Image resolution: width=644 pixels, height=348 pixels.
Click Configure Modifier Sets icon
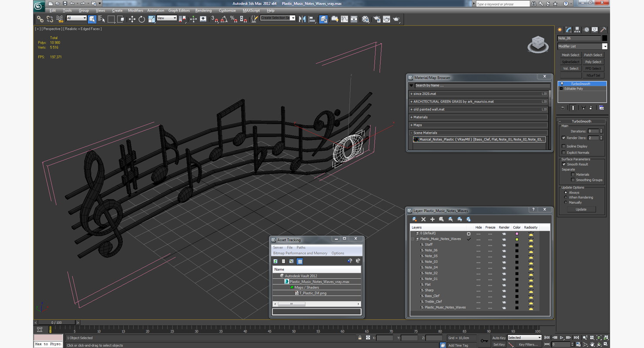[601, 107]
